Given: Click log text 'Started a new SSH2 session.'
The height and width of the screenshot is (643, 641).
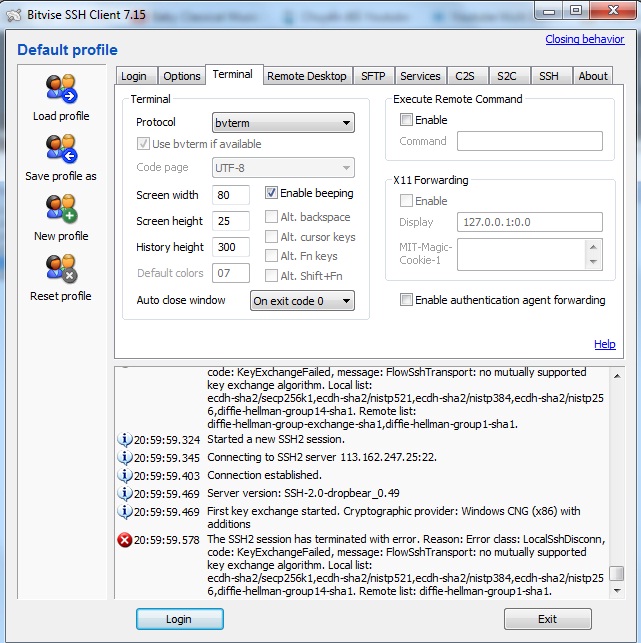Looking at the screenshot, I should tap(276, 439).
